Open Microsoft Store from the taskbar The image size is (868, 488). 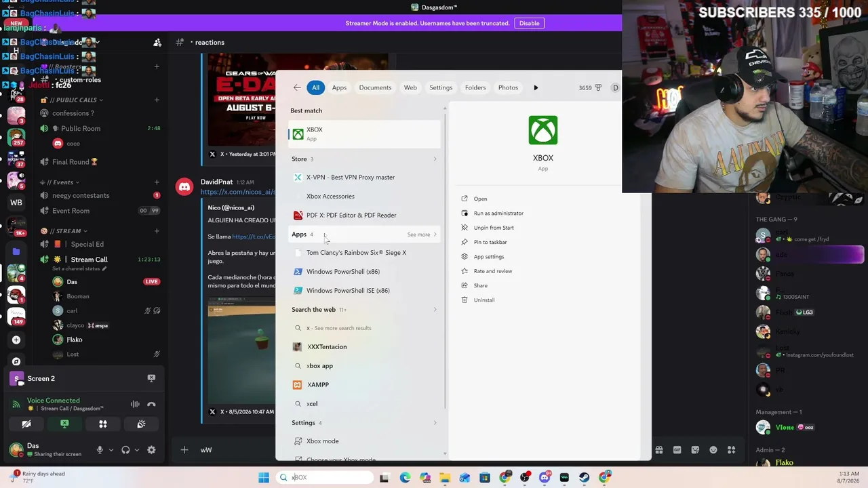point(484,478)
